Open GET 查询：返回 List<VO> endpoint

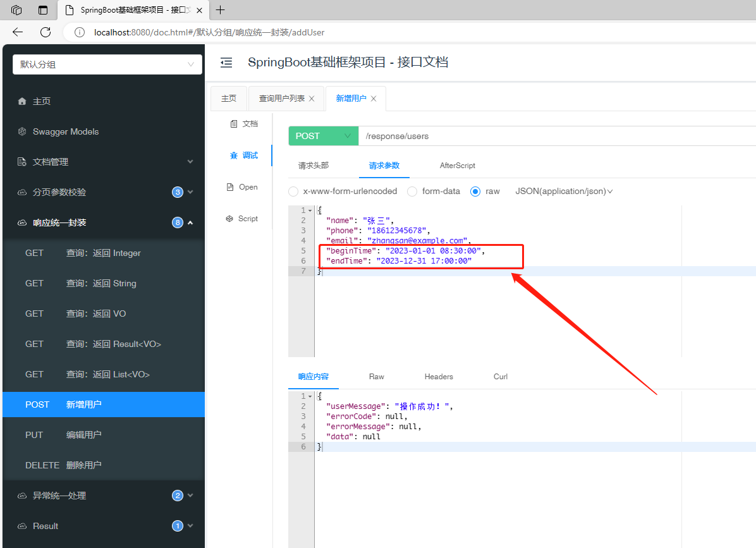tap(104, 374)
